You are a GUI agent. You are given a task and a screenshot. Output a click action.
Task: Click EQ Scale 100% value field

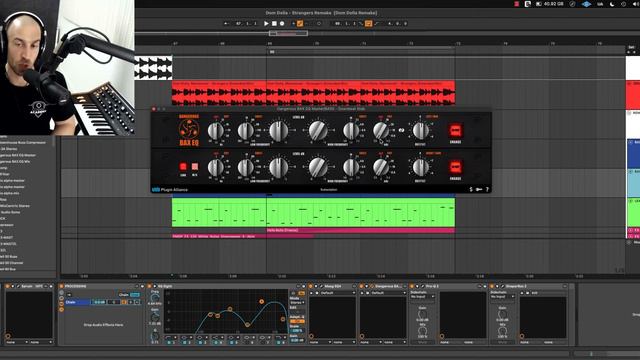coord(297,330)
